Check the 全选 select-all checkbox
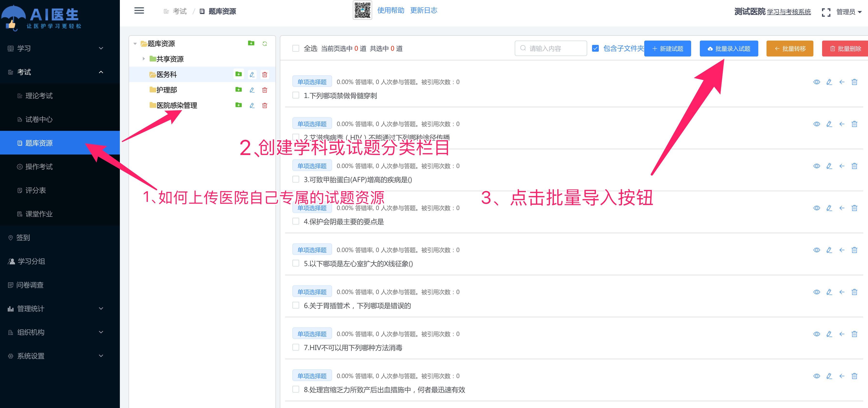 point(296,48)
